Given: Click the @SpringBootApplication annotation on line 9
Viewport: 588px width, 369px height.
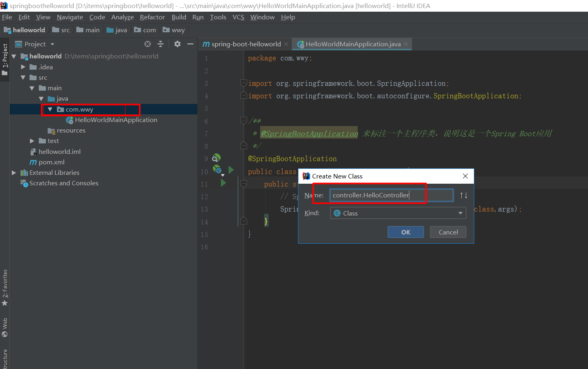Looking at the screenshot, I should click(x=292, y=159).
